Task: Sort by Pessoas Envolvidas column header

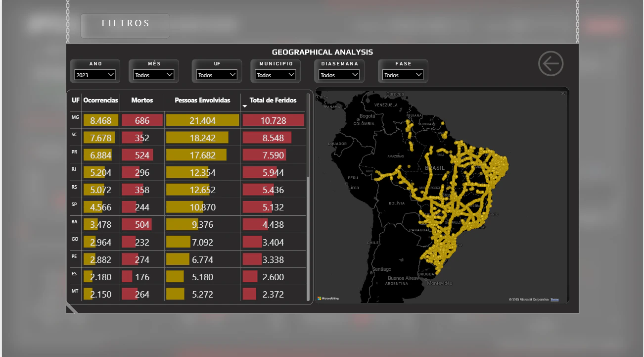Action: [202, 100]
